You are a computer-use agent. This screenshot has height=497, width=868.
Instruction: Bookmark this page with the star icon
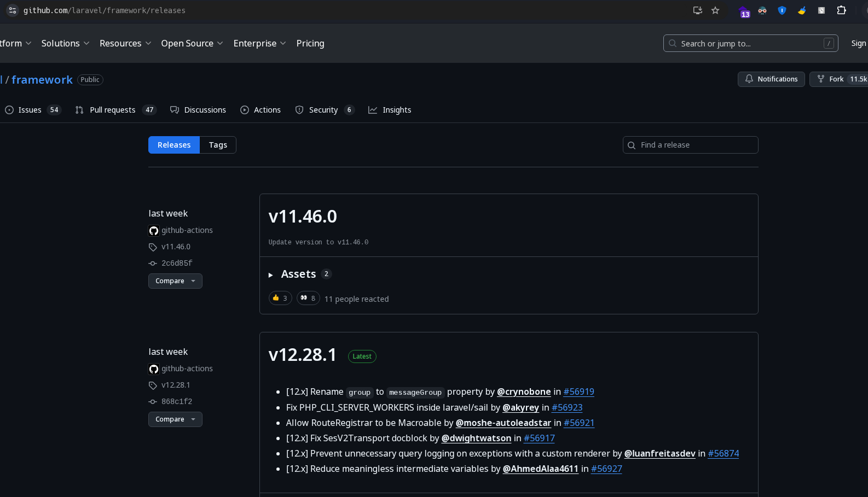(x=715, y=10)
